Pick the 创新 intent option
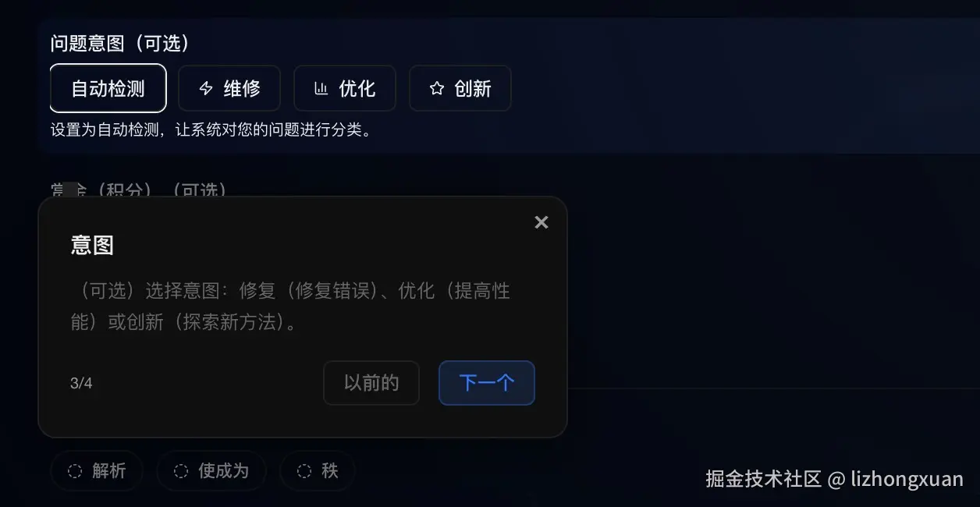The image size is (980, 507). coord(460,88)
